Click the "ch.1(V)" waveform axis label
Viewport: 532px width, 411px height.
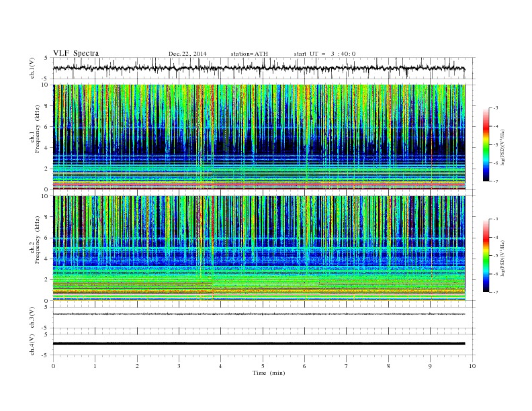tap(32, 68)
